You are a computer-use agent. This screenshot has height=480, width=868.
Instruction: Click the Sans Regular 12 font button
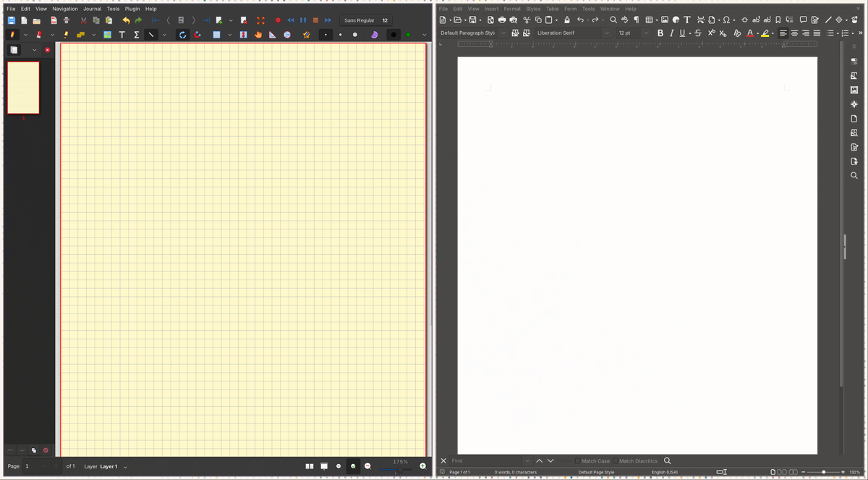[366, 20]
